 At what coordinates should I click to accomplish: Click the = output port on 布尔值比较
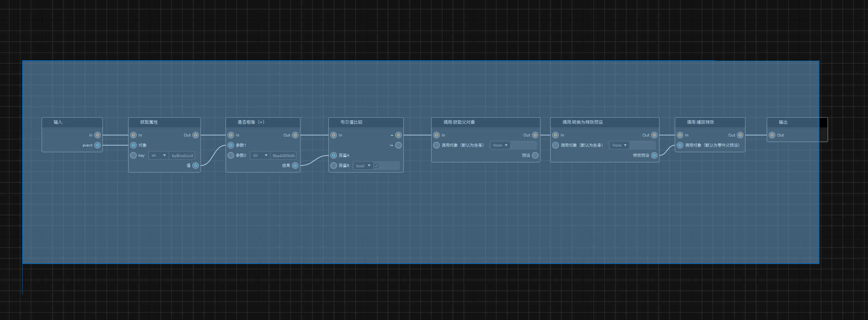pyautogui.click(x=399, y=135)
